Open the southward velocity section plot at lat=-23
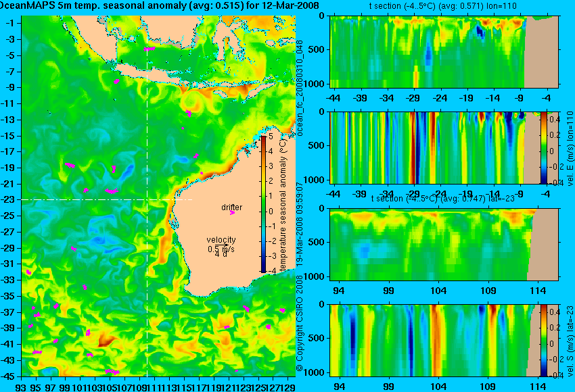The width and height of the screenshot is (575, 392). [x=444, y=341]
